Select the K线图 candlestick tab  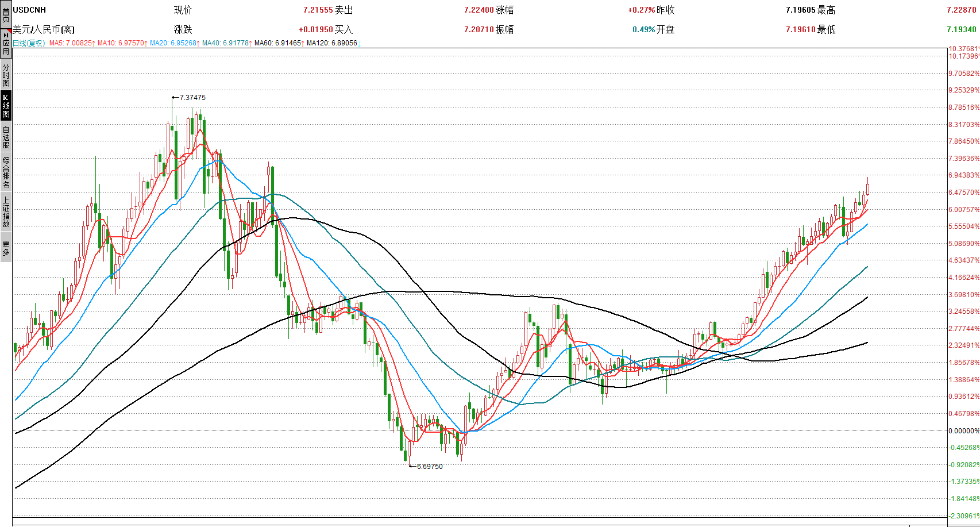(x=6, y=106)
